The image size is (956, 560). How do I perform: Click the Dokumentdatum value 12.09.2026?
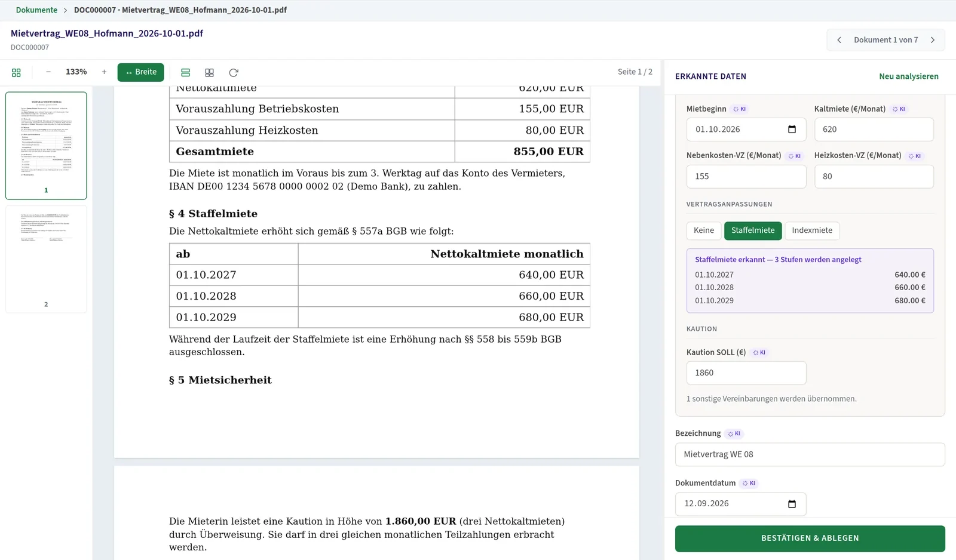click(x=706, y=504)
